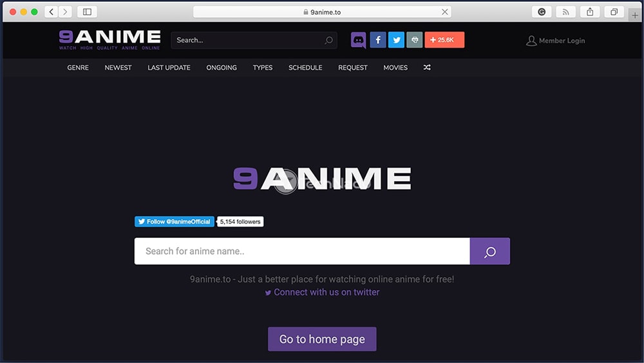Open the TYPES menu

263,68
